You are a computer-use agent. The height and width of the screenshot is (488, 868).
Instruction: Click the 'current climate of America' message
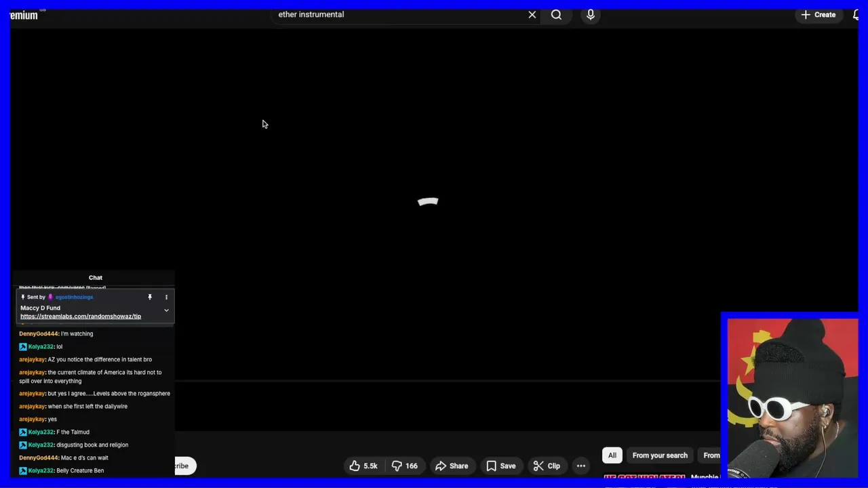click(x=90, y=377)
